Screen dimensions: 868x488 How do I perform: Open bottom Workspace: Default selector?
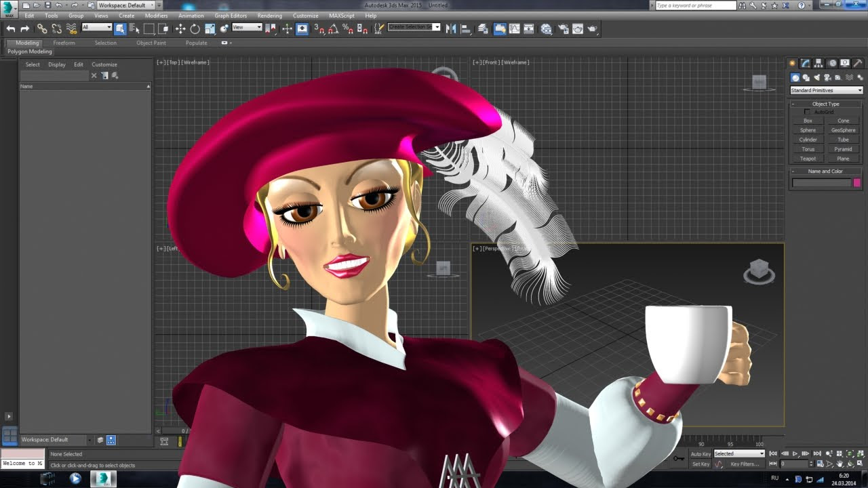click(x=56, y=440)
